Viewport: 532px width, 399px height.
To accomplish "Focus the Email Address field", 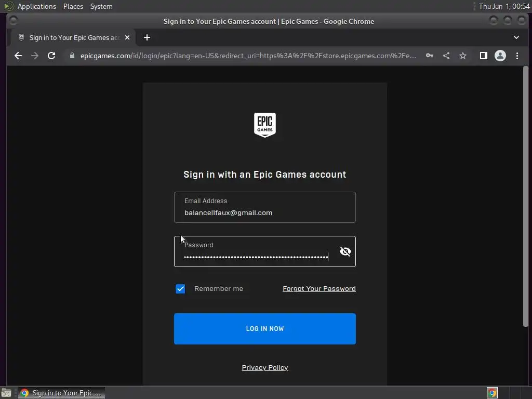I will click(264, 207).
